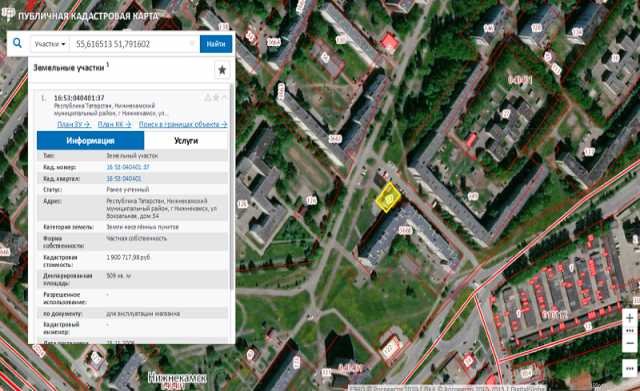Select the yellow highlighted parcel on the map
The image size is (640, 391).
388,198
